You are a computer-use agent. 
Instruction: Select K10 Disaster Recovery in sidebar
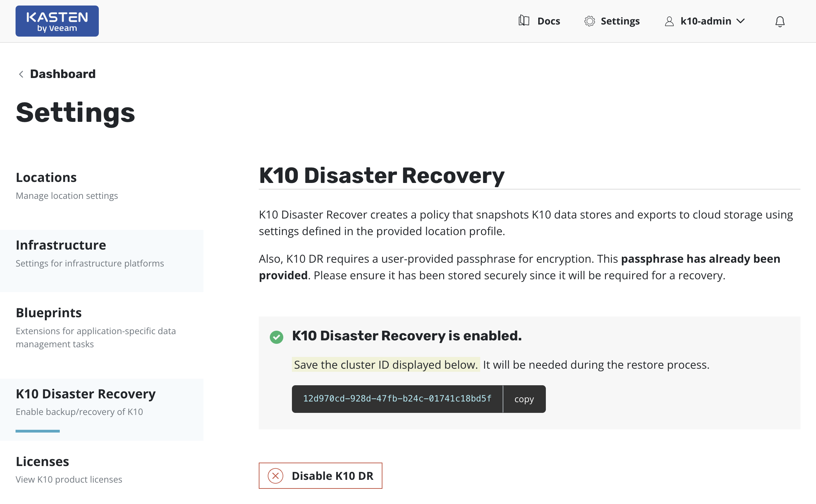point(86,394)
